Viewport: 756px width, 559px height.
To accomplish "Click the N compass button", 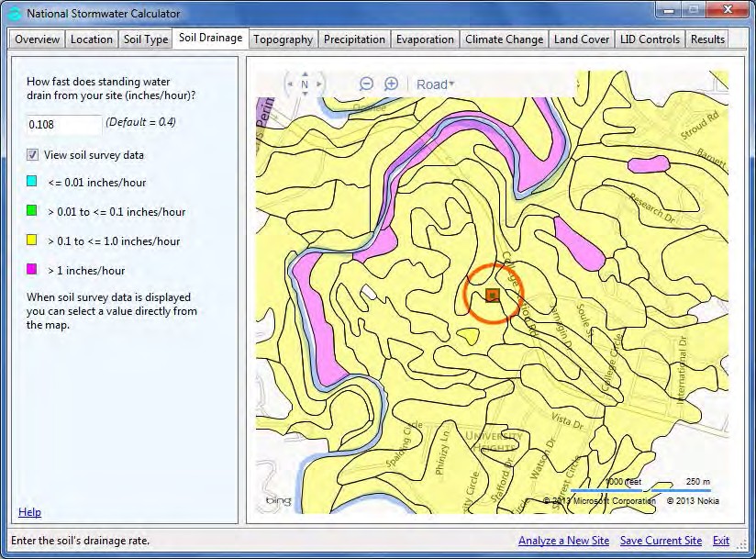I will [x=304, y=83].
